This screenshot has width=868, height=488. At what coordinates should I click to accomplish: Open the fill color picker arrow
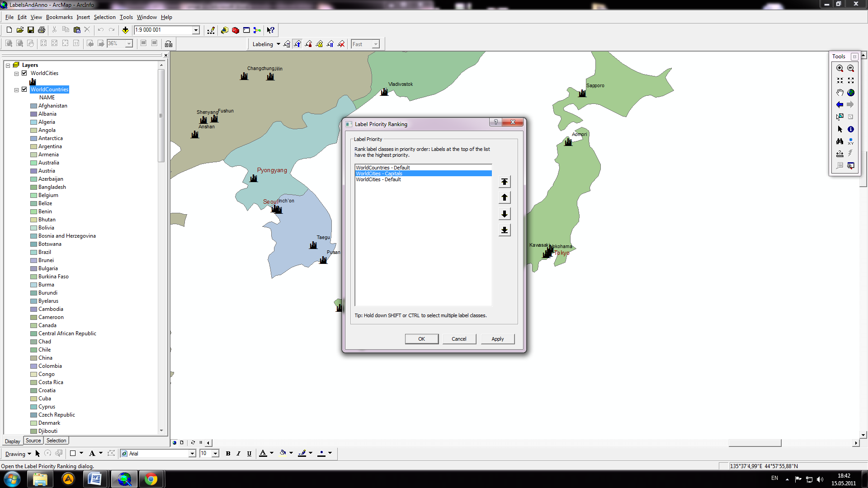pyautogui.click(x=291, y=453)
